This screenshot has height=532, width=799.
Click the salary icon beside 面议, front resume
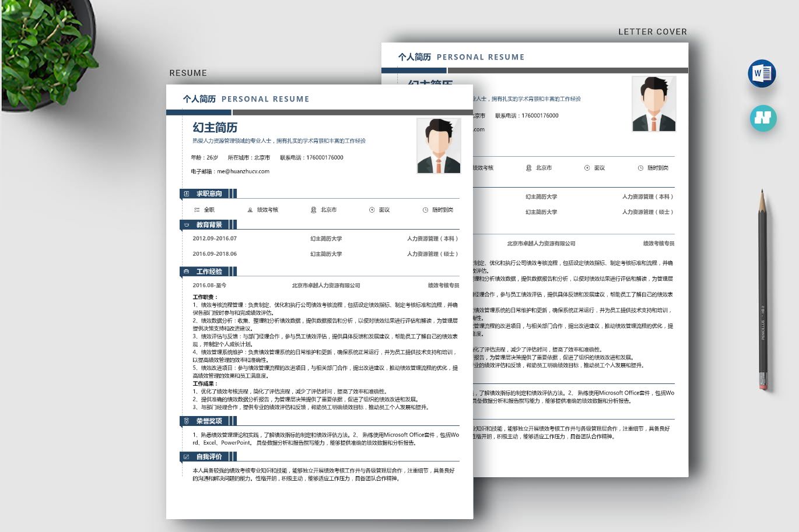click(372, 210)
